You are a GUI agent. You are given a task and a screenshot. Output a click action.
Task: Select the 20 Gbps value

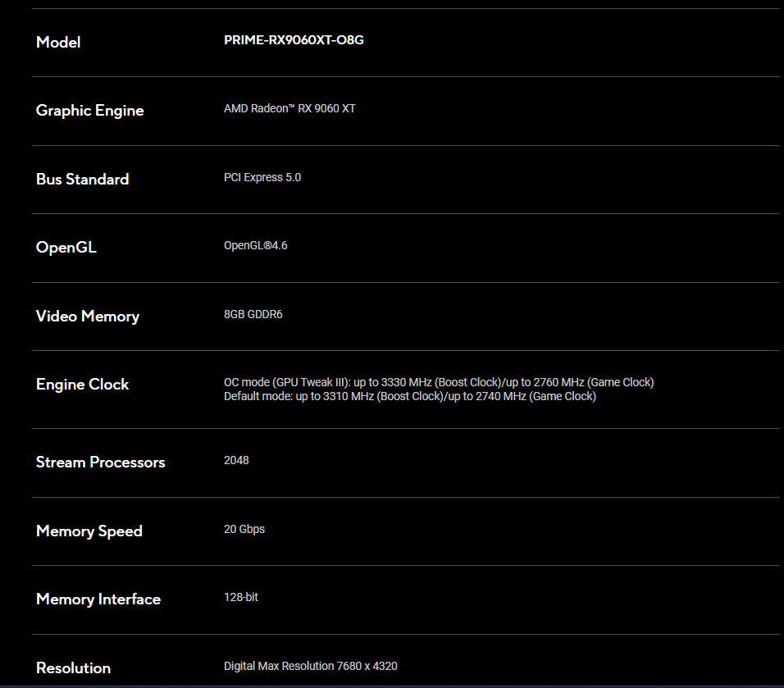click(x=244, y=529)
